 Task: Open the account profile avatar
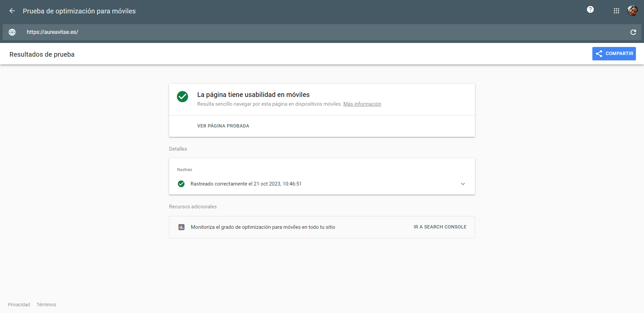pyautogui.click(x=633, y=11)
